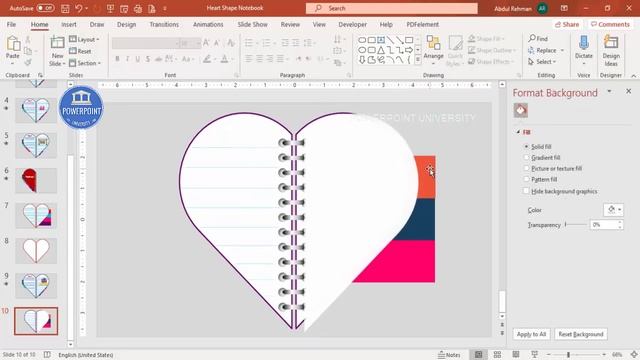Screen dimensions: 640x360
Task: Click the Transparency slider
Action: click(x=576, y=224)
